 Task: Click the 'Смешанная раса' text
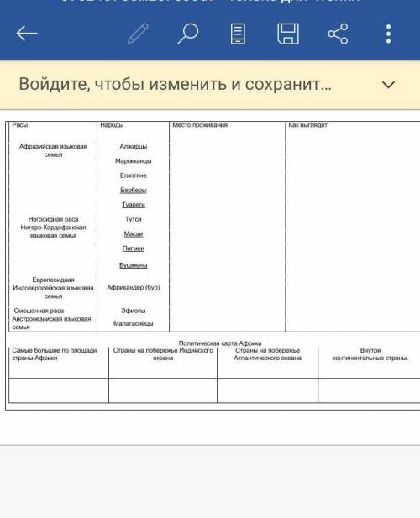(x=39, y=311)
